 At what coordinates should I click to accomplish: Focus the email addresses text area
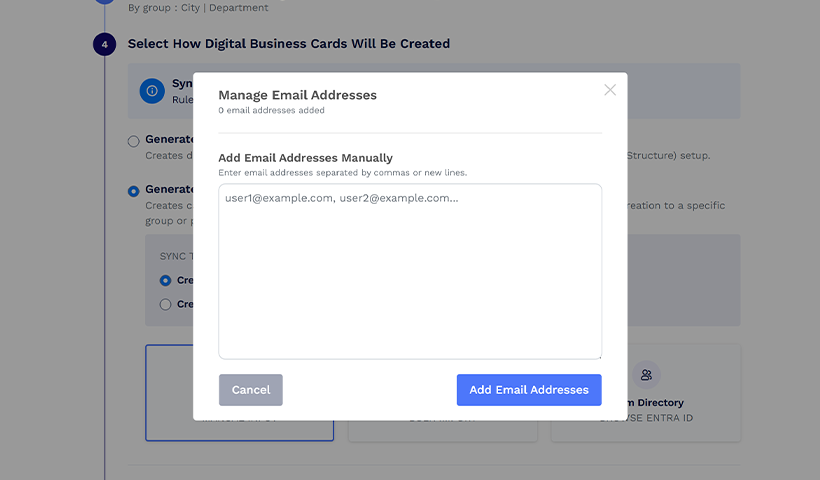click(x=410, y=271)
